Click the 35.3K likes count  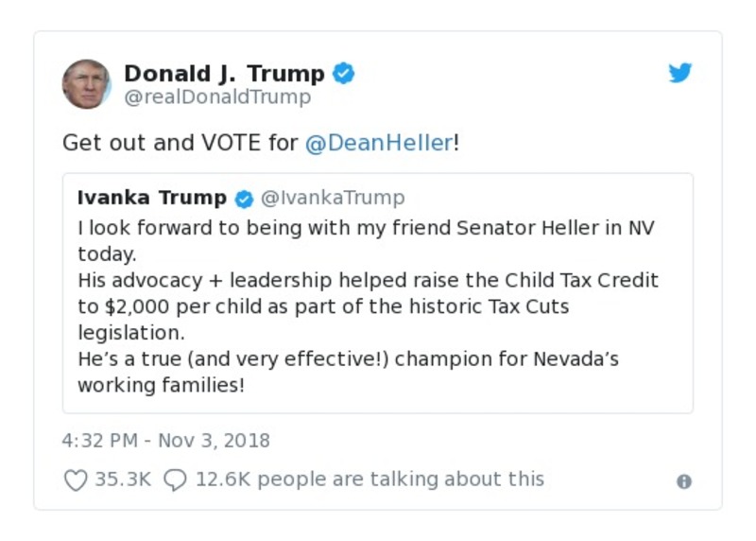[123, 480]
